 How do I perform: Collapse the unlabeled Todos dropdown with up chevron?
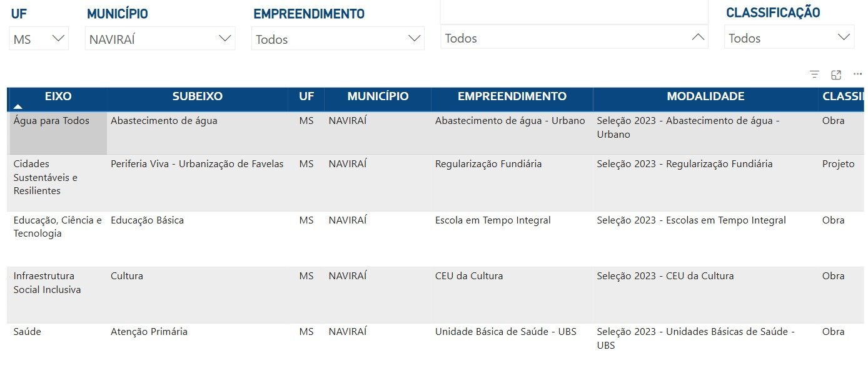pos(698,38)
